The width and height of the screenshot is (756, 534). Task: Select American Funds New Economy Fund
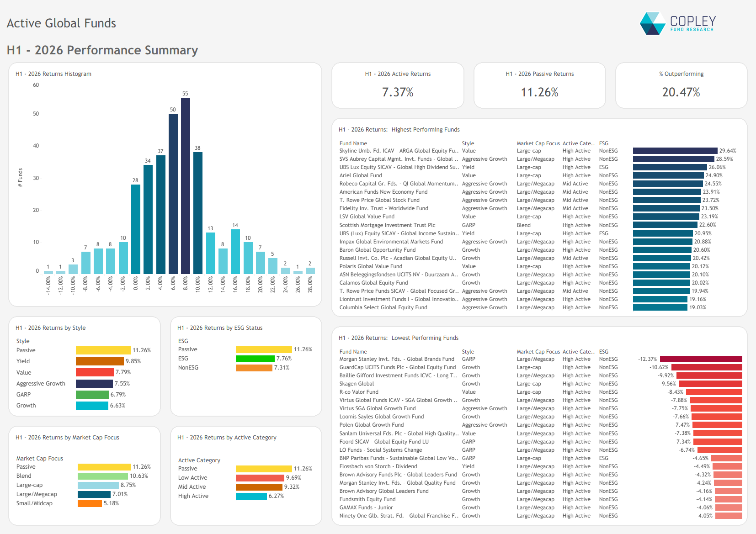(x=383, y=192)
